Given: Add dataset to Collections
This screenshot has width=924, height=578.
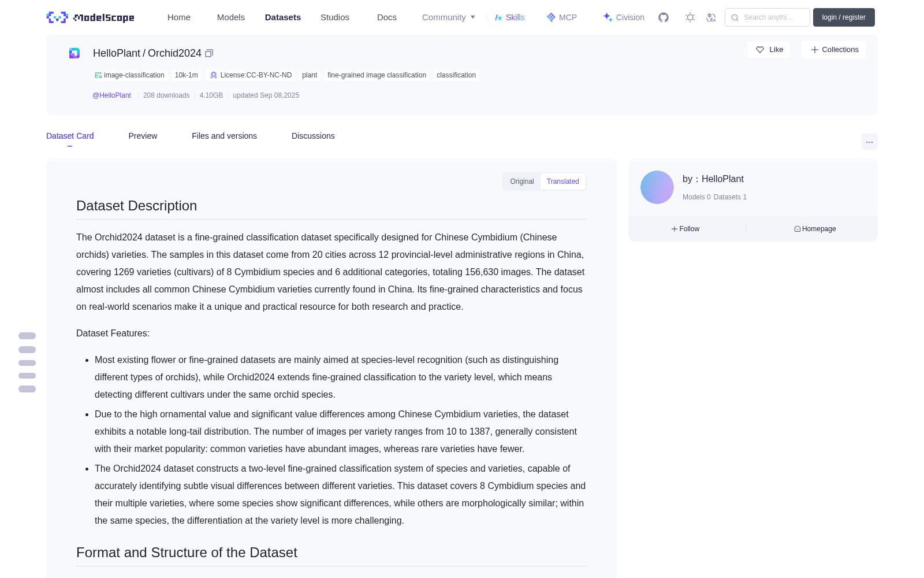Looking at the screenshot, I should tap(834, 50).
